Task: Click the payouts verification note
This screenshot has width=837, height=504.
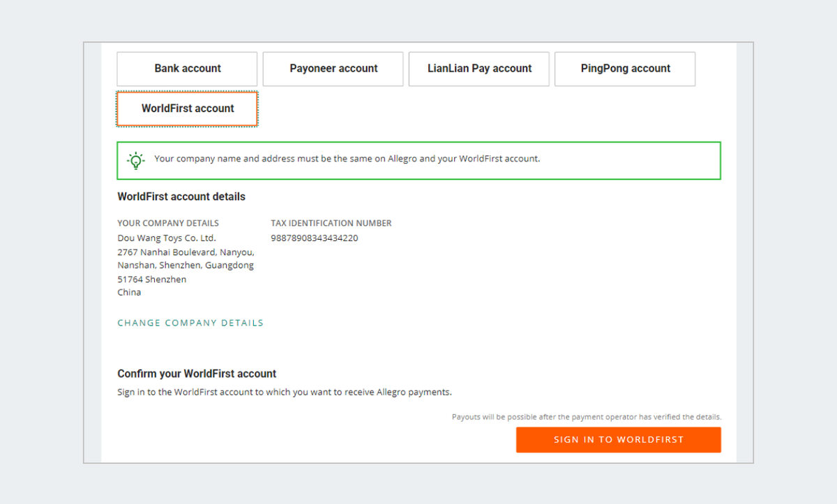Action: [586, 417]
